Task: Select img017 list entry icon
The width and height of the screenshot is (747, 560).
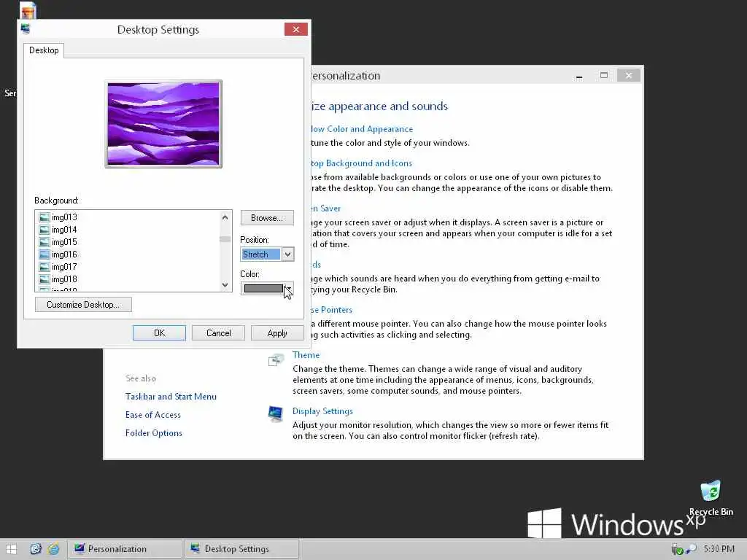Action: coord(44,267)
